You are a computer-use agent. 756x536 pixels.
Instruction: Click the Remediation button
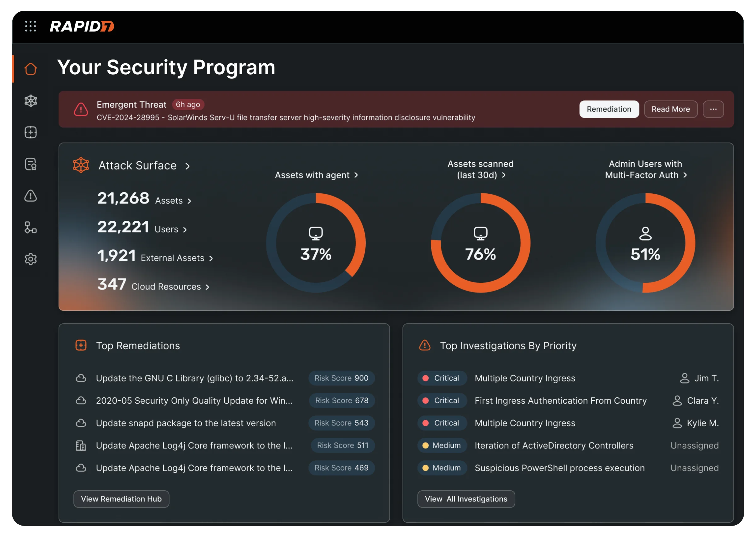(x=609, y=109)
